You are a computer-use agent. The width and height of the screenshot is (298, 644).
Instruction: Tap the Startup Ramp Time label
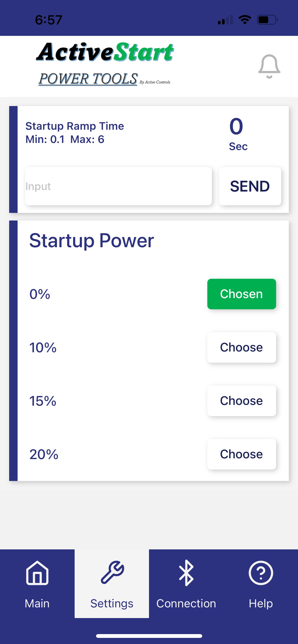coord(75,126)
